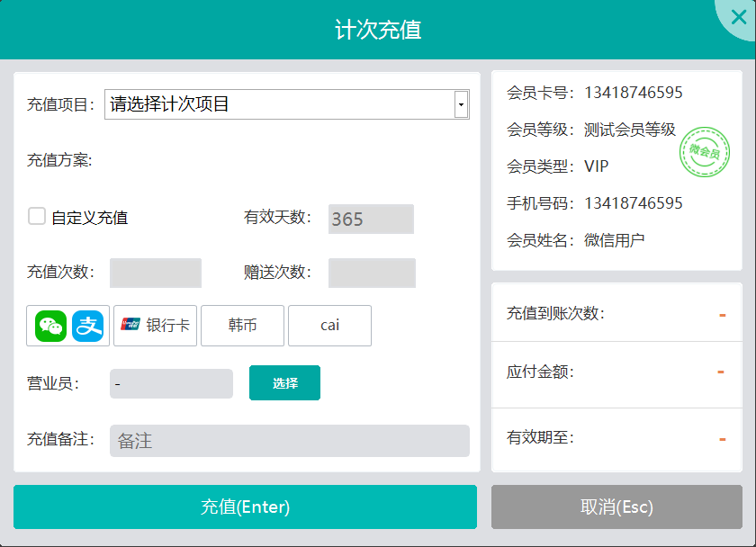756x547 pixels.
Task: Choose the cai payment option
Action: point(329,326)
